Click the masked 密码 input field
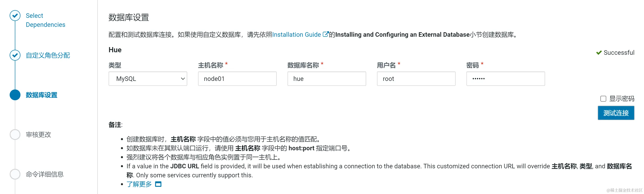The image size is (644, 194). pyautogui.click(x=506, y=79)
